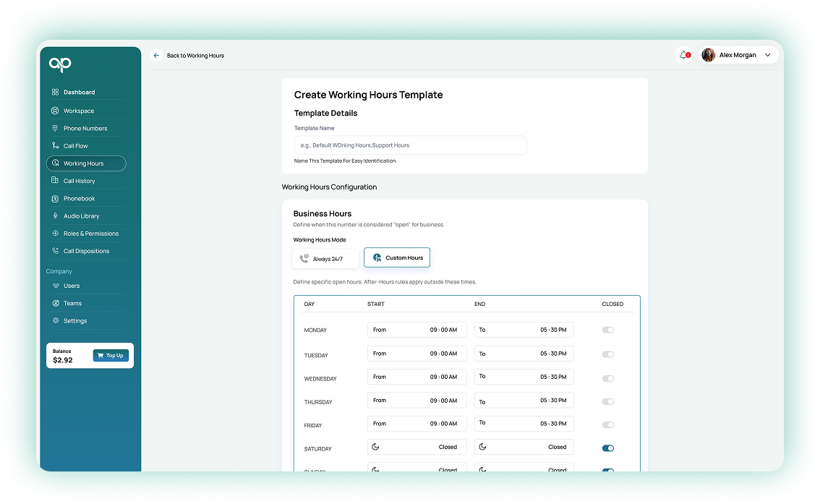The image size is (820, 504).
Task: Toggle Wednesday closed switch
Action: tap(608, 378)
